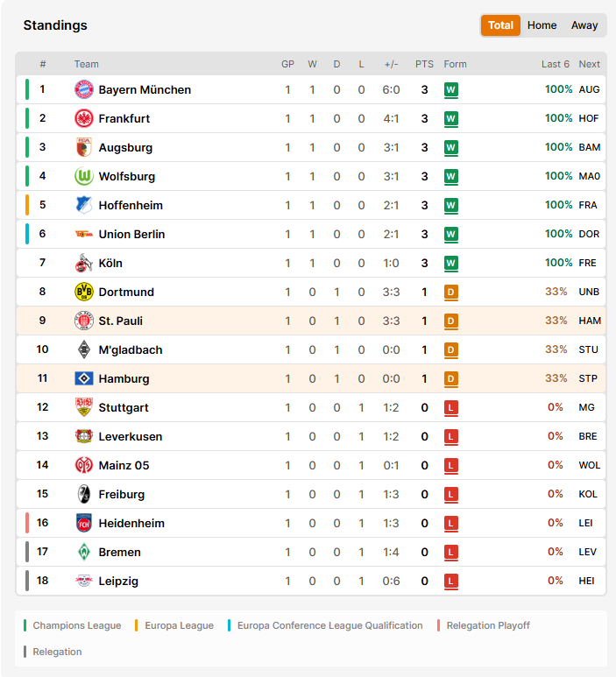Image resolution: width=616 pixels, height=677 pixels.
Task: Switch to the Home standings tab
Action: coord(542,25)
